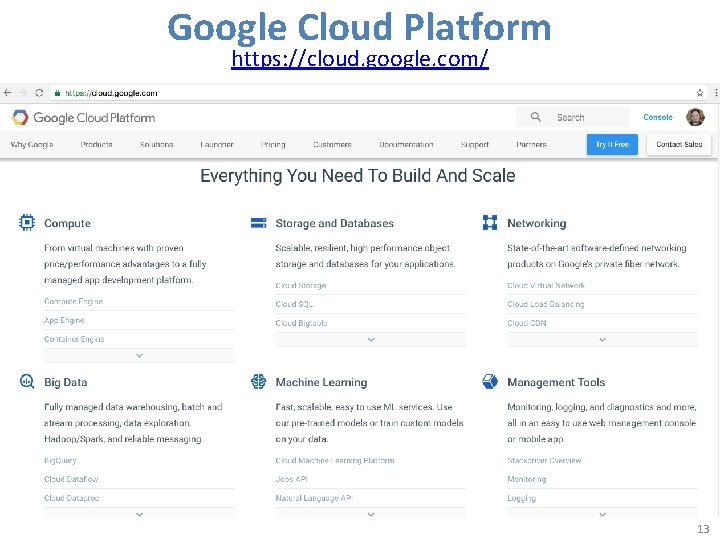Click the browser address bar URL

(x=112, y=93)
